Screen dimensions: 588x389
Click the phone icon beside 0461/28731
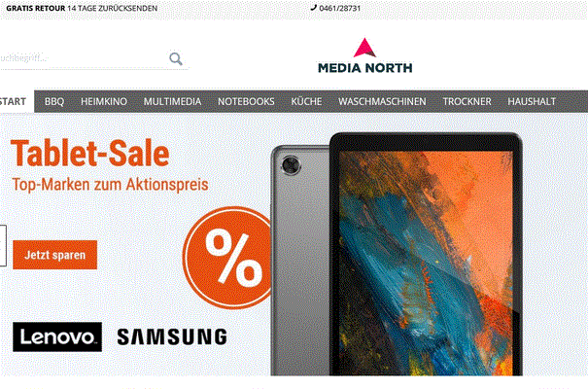click(x=314, y=8)
